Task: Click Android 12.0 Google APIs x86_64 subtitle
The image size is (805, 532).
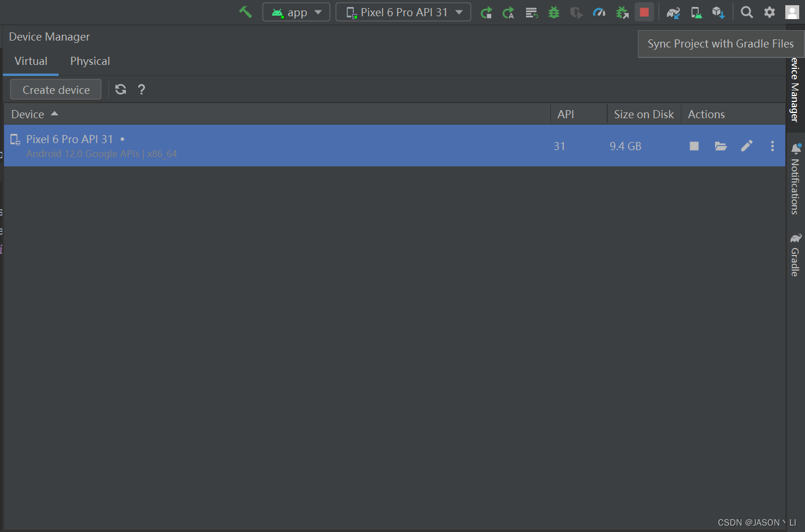Action: coord(101,154)
